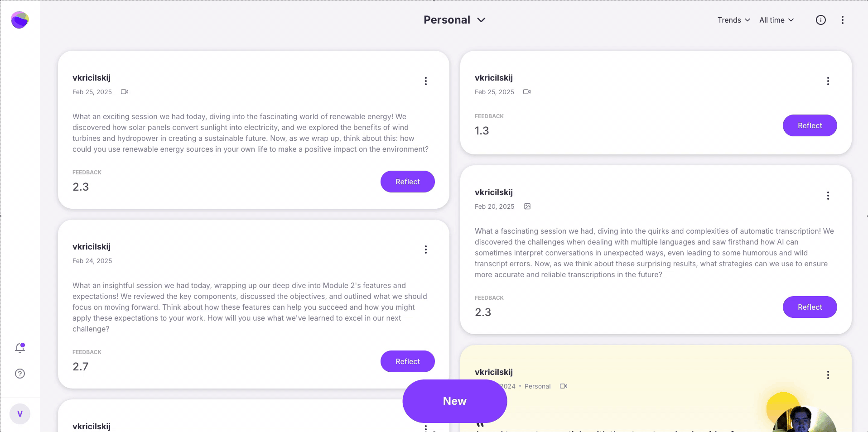The image size is (868, 432).
Task: Click the webcam thumbnail of the person
Action: [x=804, y=419]
